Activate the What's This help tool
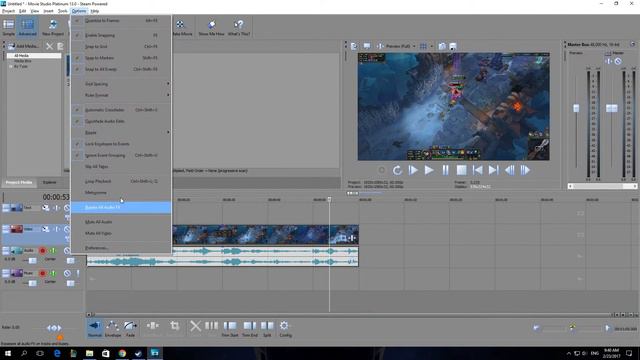 pyautogui.click(x=239, y=27)
